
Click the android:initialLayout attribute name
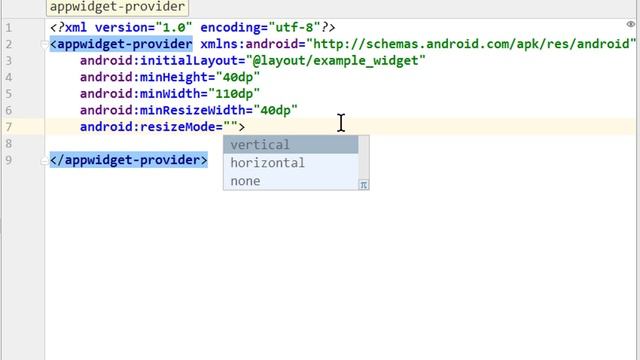[159, 61]
